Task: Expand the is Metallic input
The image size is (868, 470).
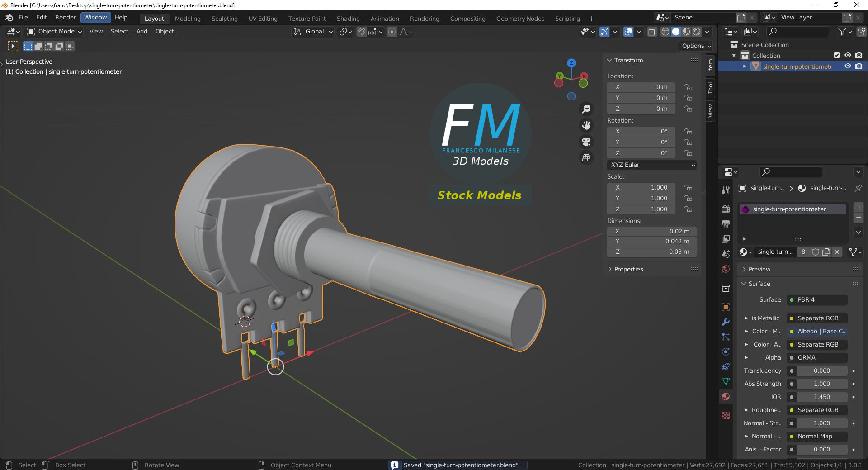Action: tap(746, 318)
